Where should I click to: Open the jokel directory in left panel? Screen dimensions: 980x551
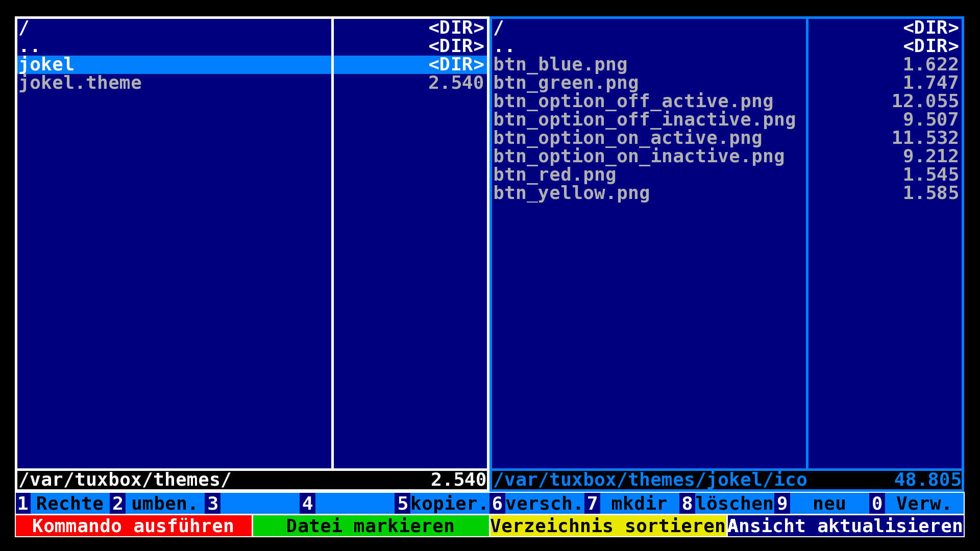tap(47, 65)
